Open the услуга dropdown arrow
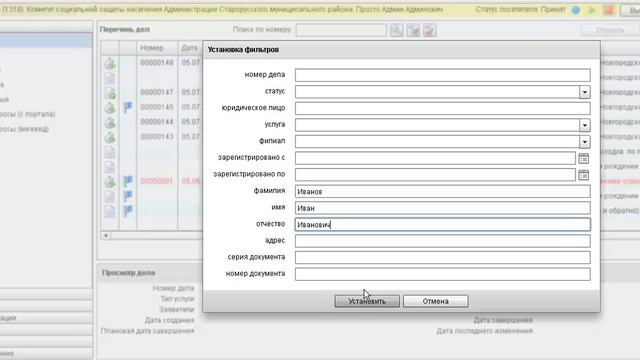Viewport: 640px width, 360px height. coord(584,125)
